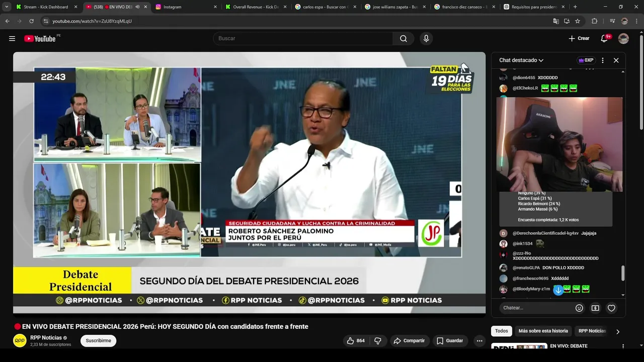Switch to the francisco diez canseco tab
This screenshot has height=362, width=644.
[x=464, y=7]
